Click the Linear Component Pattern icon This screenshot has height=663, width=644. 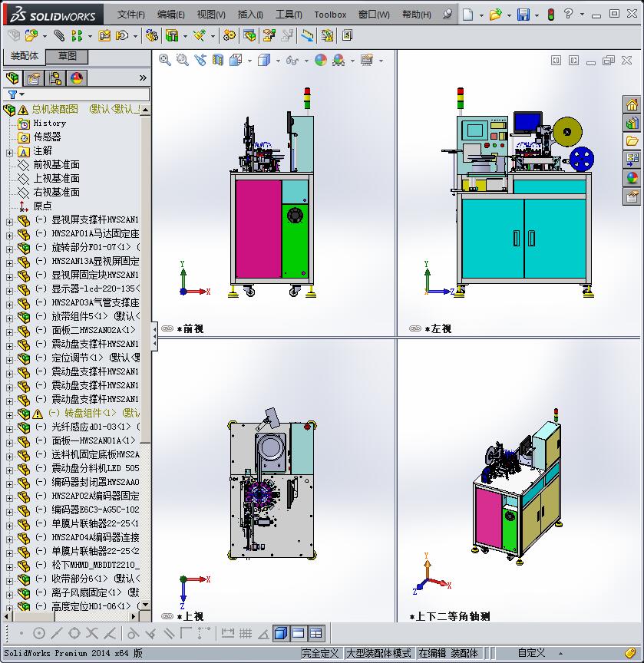coord(77,35)
